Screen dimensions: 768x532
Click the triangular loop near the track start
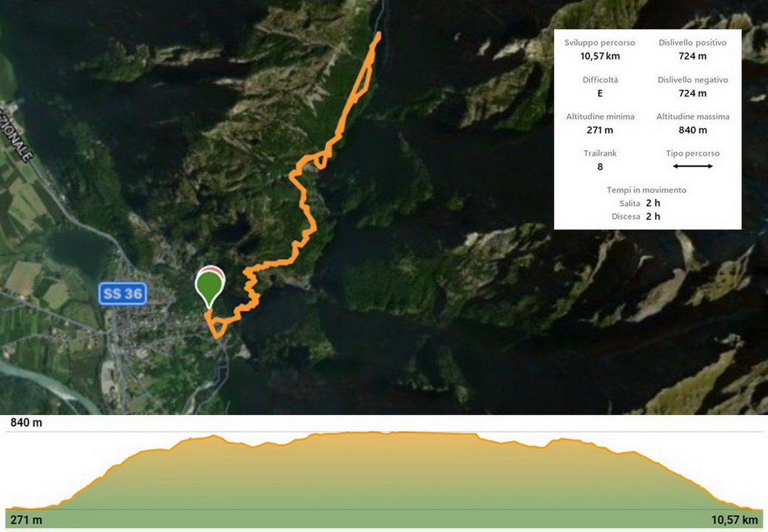coord(216,327)
